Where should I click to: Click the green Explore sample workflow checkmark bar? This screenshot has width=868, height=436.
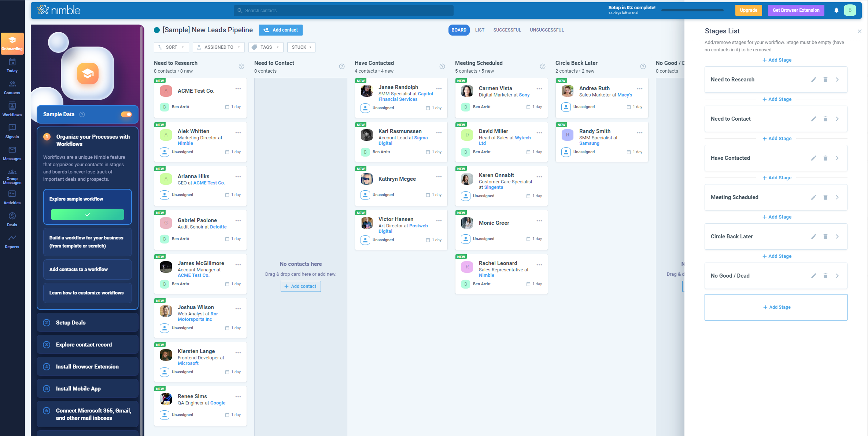[88, 215]
